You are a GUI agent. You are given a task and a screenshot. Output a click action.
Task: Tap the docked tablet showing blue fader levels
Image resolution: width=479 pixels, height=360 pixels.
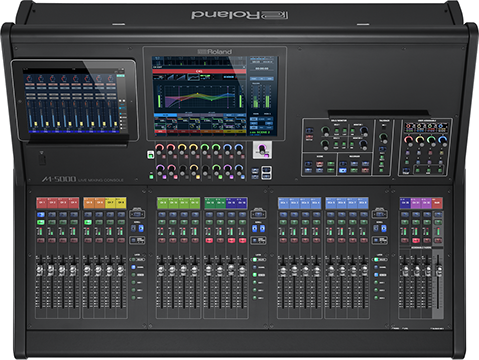coord(75,100)
